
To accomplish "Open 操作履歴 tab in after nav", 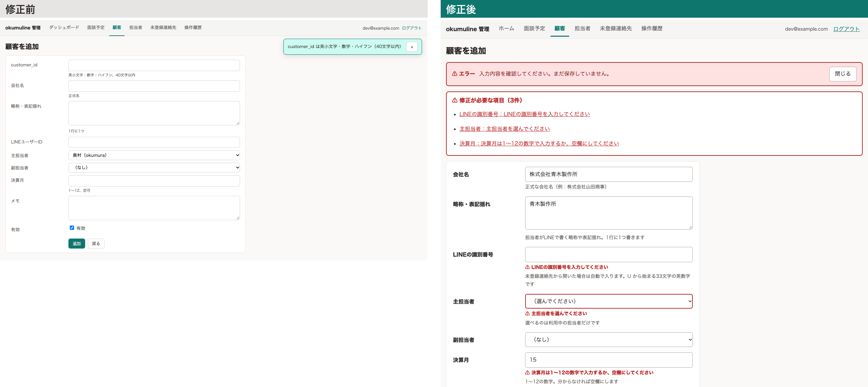I will pyautogui.click(x=652, y=29).
